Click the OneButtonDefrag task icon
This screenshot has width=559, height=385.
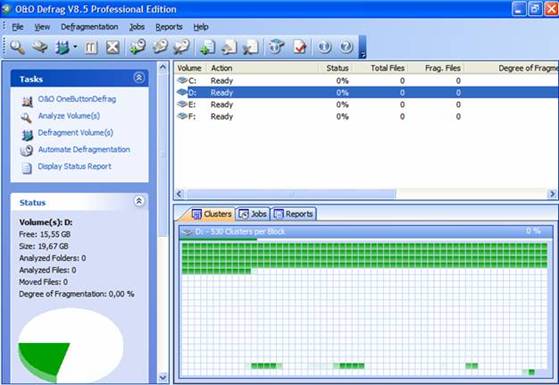27,102
